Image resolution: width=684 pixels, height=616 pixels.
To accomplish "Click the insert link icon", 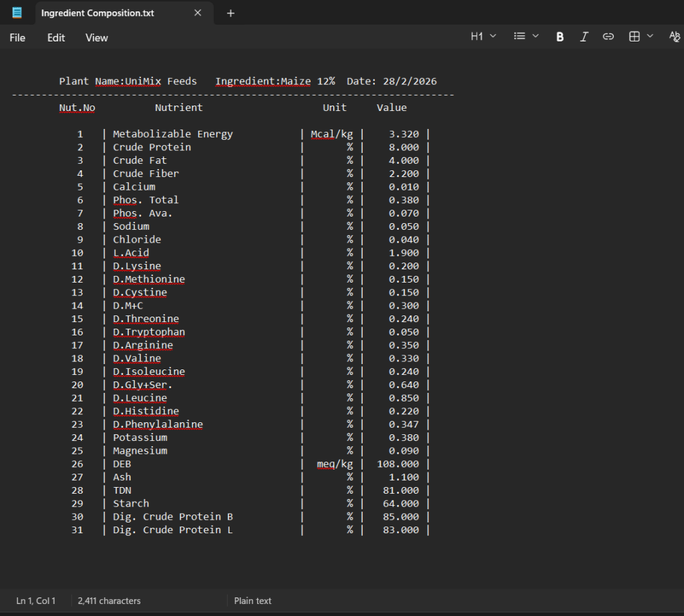I will (608, 37).
